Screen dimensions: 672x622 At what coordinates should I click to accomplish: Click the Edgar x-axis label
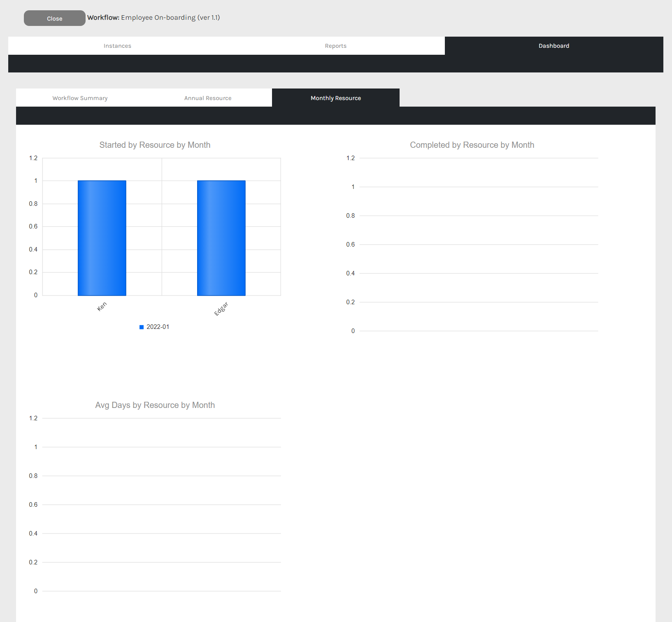(x=221, y=309)
